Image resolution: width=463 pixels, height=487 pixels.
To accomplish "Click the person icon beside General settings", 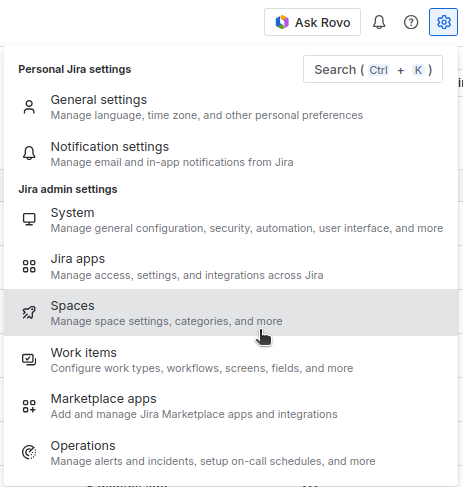I will 29,107.
